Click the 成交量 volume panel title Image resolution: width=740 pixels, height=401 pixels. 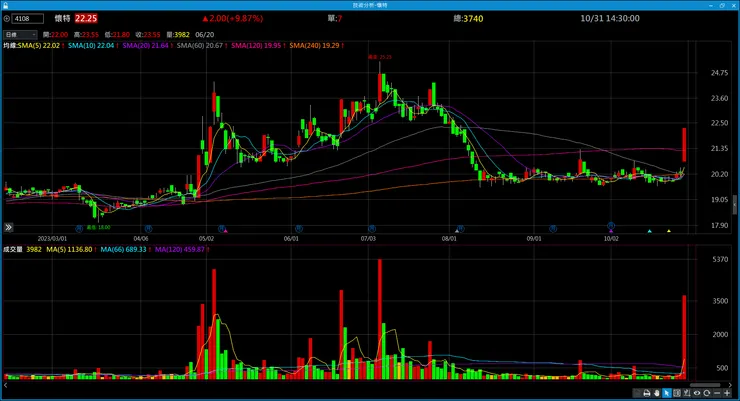pyautogui.click(x=13, y=249)
